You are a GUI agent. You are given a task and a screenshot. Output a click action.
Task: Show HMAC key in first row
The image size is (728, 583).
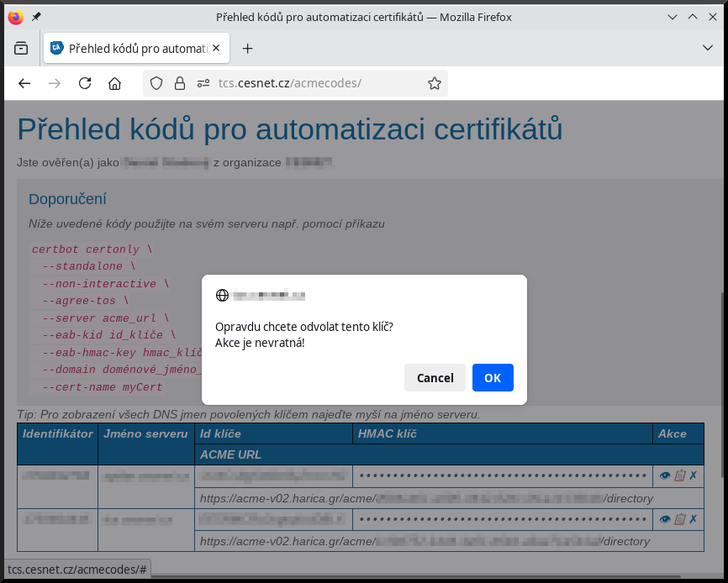[x=664, y=475]
